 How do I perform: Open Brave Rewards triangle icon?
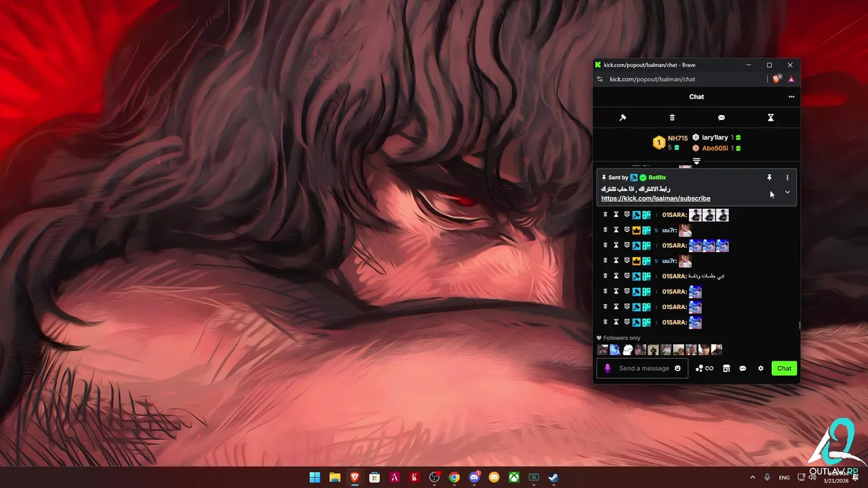791,79
